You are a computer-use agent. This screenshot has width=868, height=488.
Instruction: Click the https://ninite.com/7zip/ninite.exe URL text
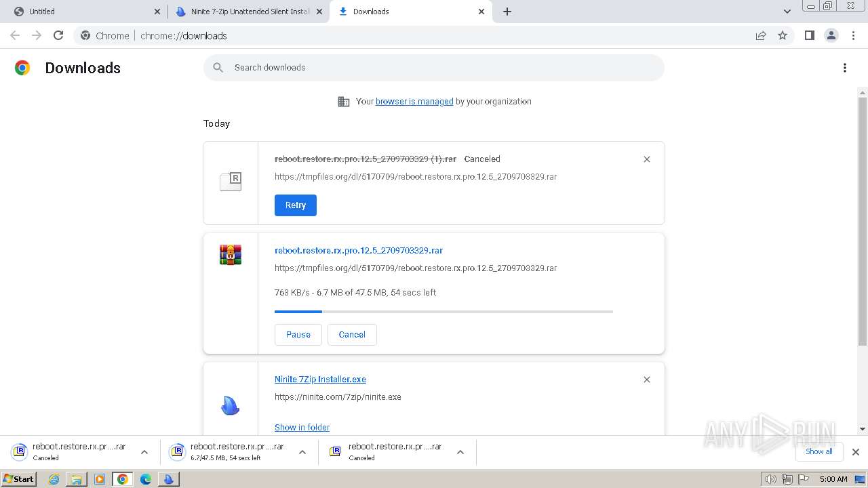pyautogui.click(x=338, y=397)
